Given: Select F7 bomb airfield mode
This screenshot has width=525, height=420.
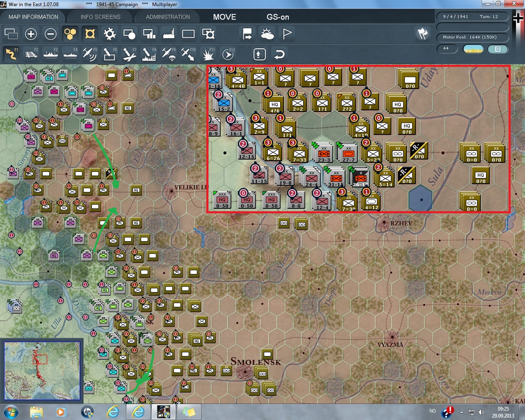Looking at the screenshot, I should click(x=129, y=54).
